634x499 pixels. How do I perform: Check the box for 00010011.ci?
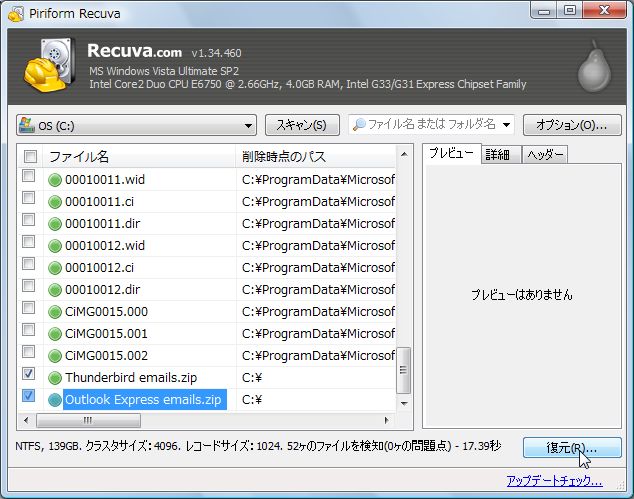28,198
